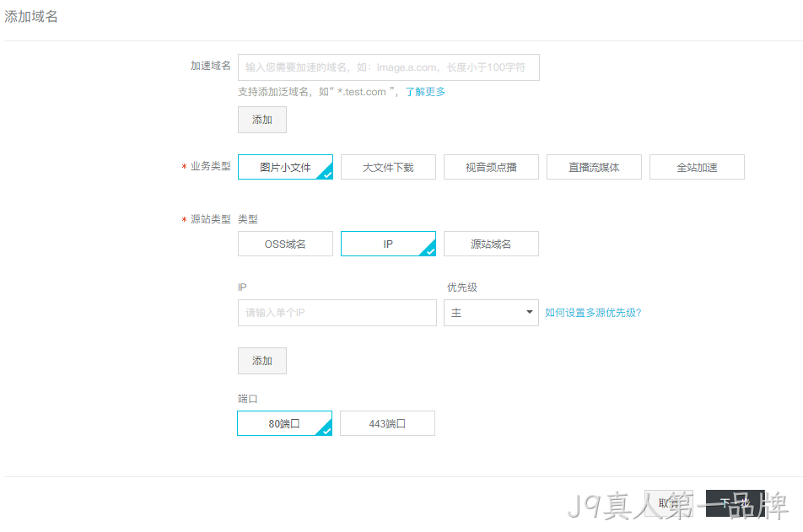Open the 优先级 dropdown showing 主
This screenshot has height=532, width=803.
click(x=491, y=313)
